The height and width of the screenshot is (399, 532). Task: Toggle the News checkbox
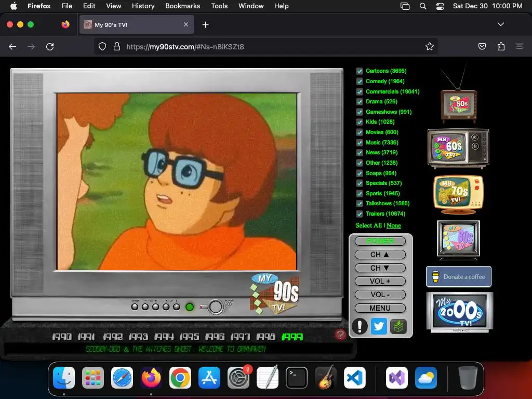[360, 153]
